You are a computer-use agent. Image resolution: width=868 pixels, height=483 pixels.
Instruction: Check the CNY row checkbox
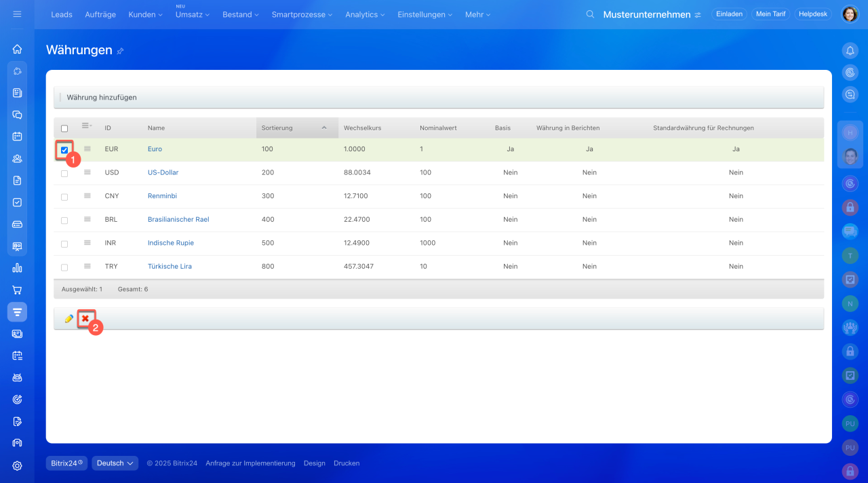coord(64,197)
